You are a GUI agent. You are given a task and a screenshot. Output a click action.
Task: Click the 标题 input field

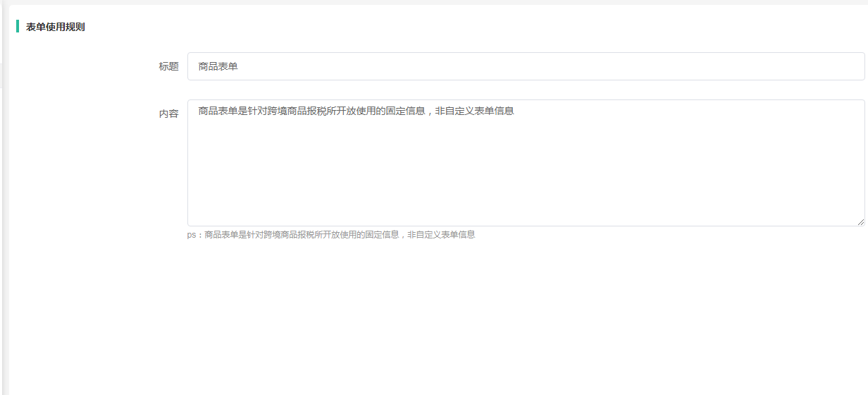click(526, 66)
